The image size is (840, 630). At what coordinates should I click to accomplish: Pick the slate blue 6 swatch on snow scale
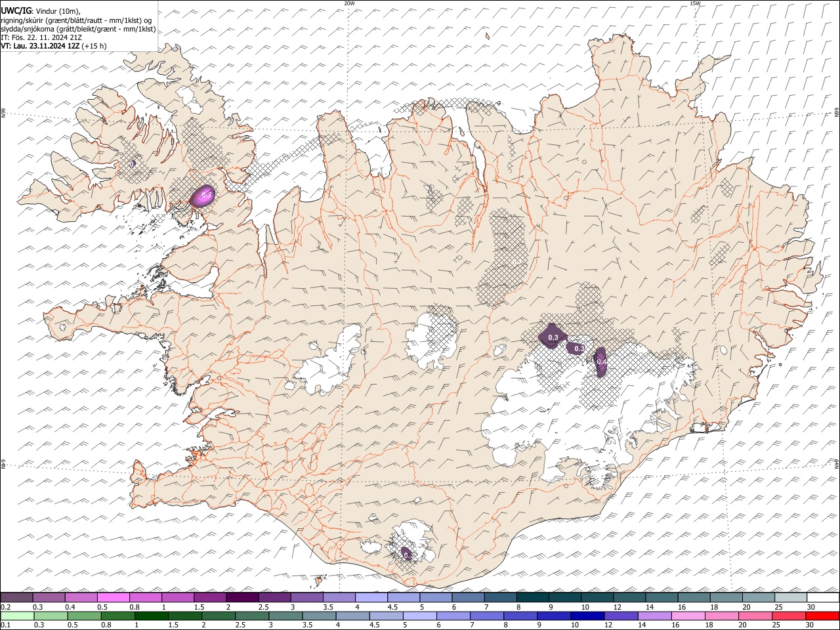[469, 597]
